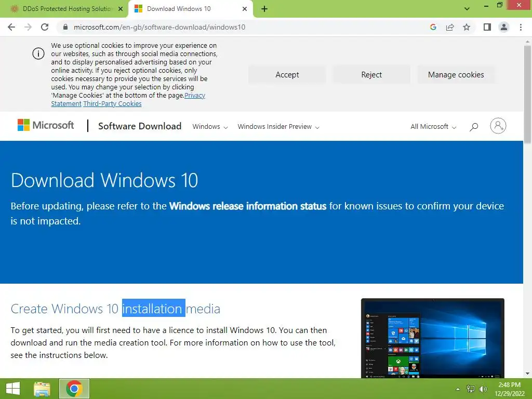
Task: Click the Microsoft logo
Action: [46, 125]
